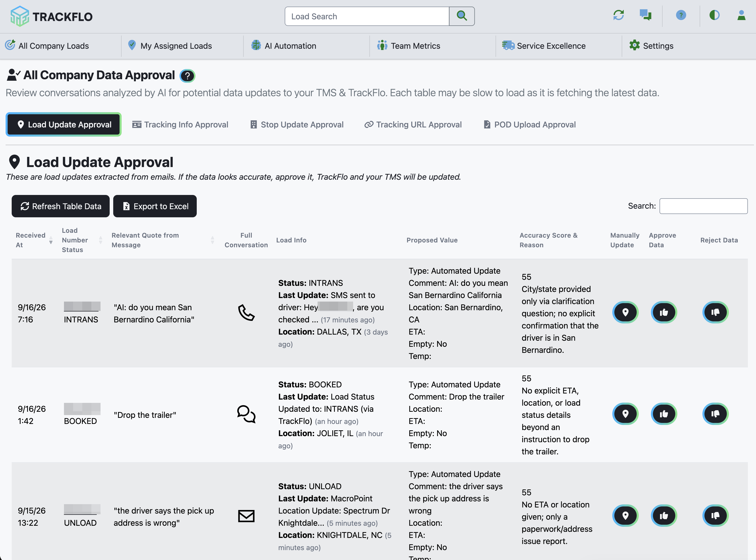The height and width of the screenshot is (560, 756).
Task: Focus the Load Search input field
Action: pyautogui.click(x=367, y=16)
